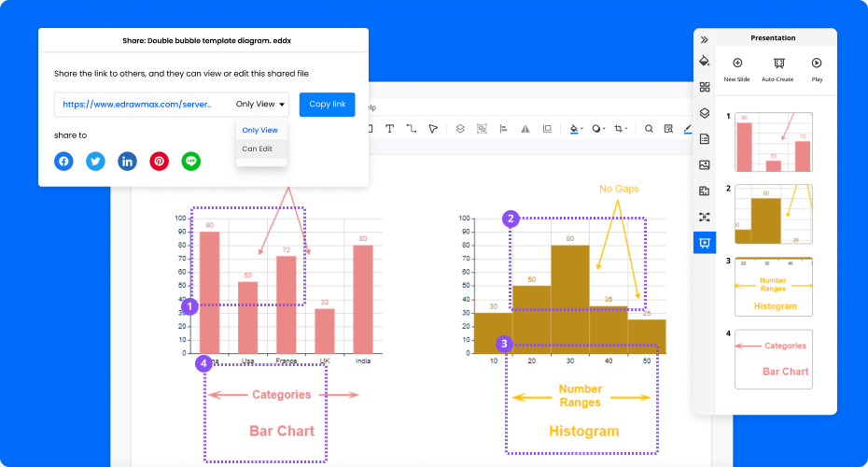Share the file to Facebook
The image size is (868, 467).
(x=63, y=162)
